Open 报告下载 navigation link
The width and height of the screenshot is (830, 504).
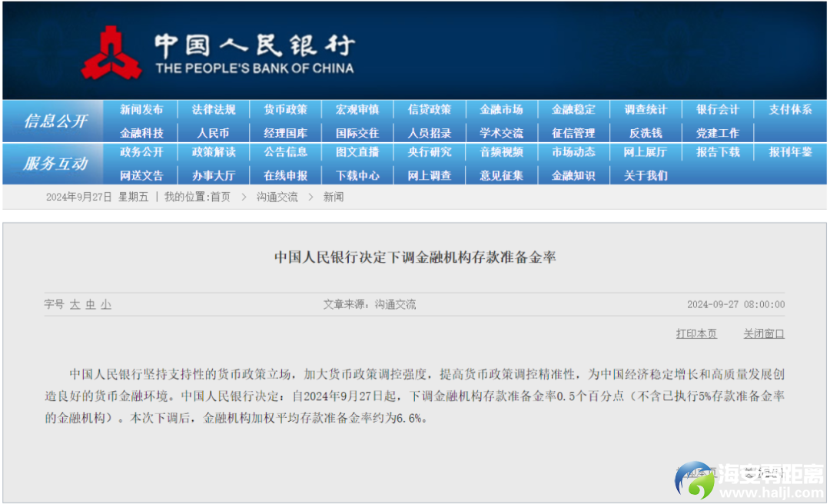coord(717,152)
